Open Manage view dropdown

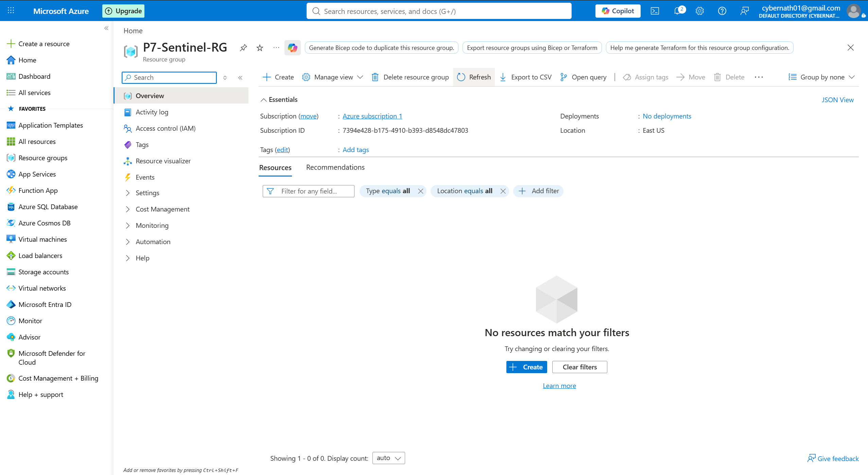[333, 77]
